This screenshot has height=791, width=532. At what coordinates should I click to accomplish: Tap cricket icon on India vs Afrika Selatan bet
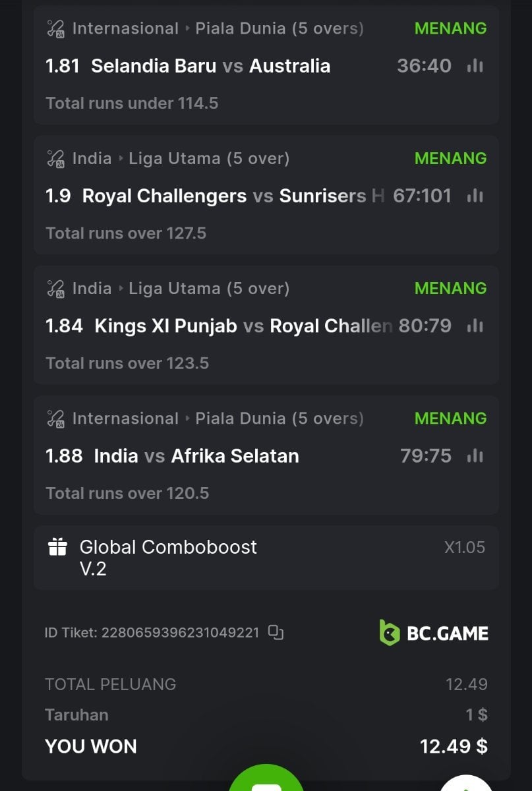click(x=55, y=419)
